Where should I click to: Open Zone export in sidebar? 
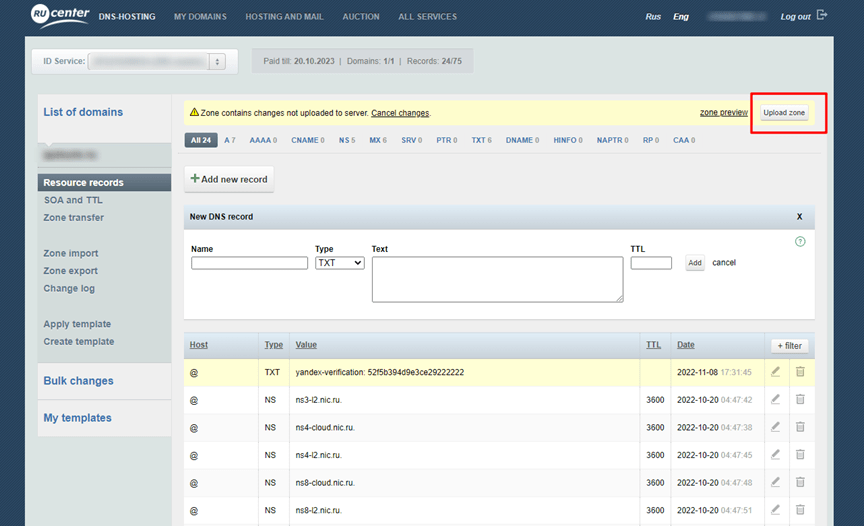coord(71,271)
